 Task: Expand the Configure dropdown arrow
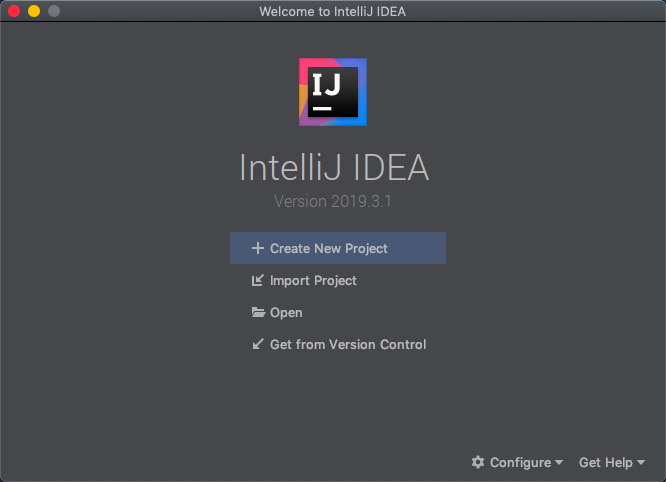click(559, 462)
